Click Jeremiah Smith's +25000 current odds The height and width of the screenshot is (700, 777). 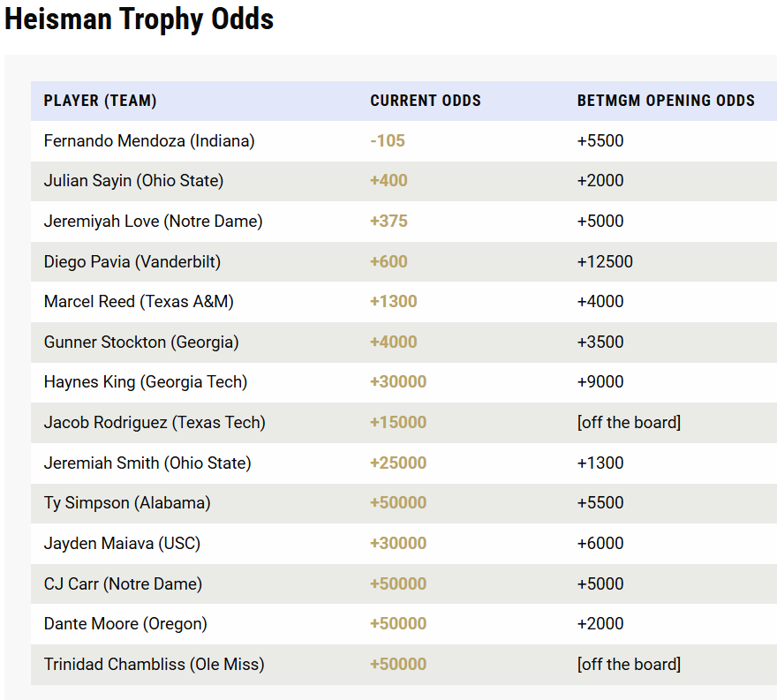point(397,463)
